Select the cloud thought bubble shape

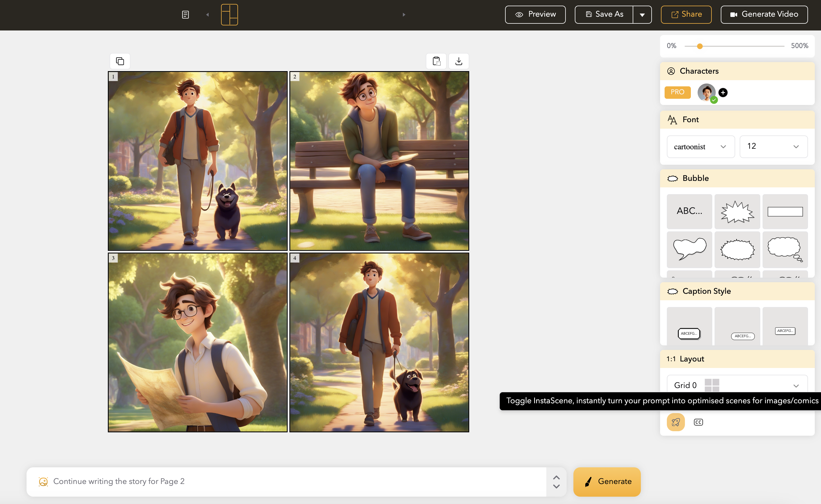point(785,249)
